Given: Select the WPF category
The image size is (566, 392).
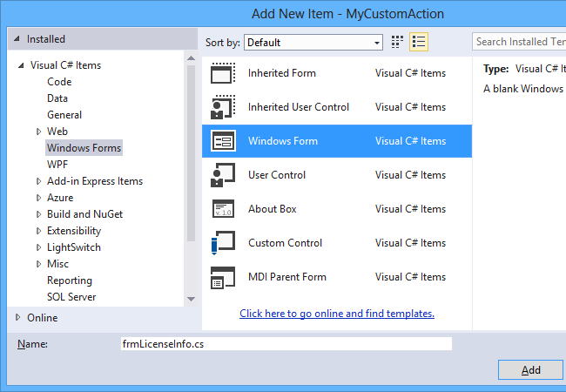Looking at the screenshot, I should pos(57,165).
